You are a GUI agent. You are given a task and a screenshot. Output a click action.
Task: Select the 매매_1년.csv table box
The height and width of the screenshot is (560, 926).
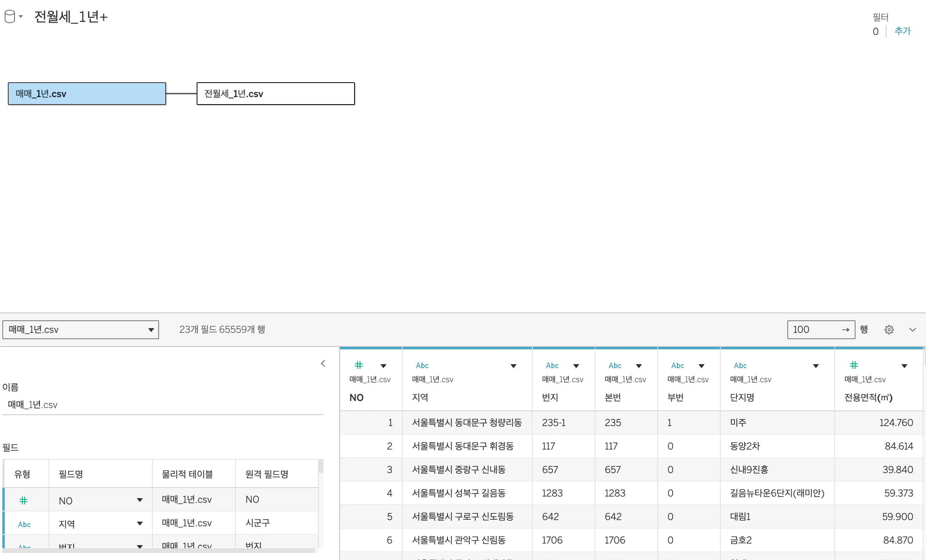coord(87,94)
